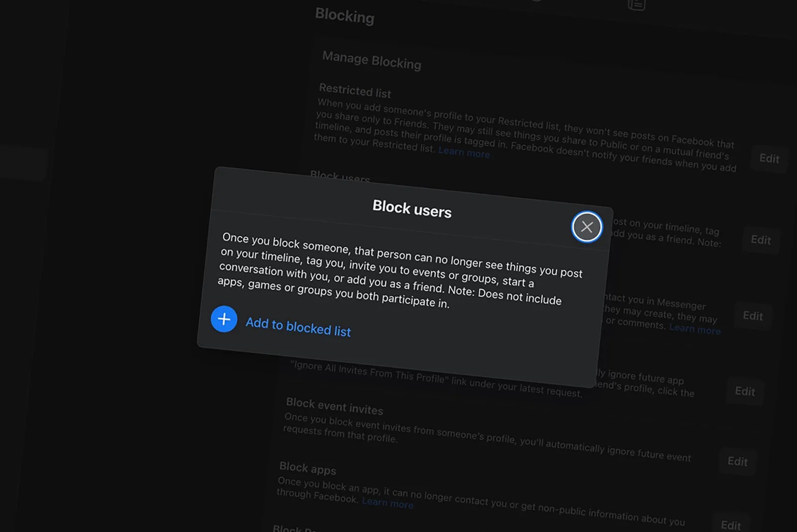Click the dialog's blocking description text
Image resolution: width=797 pixels, height=532 pixels.
[x=400, y=270]
